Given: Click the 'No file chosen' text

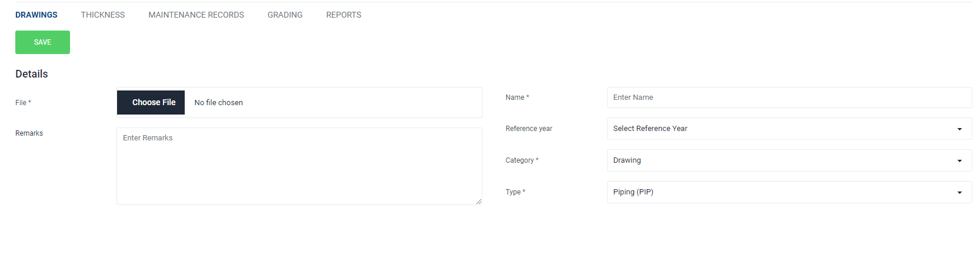Looking at the screenshot, I should (x=219, y=103).
